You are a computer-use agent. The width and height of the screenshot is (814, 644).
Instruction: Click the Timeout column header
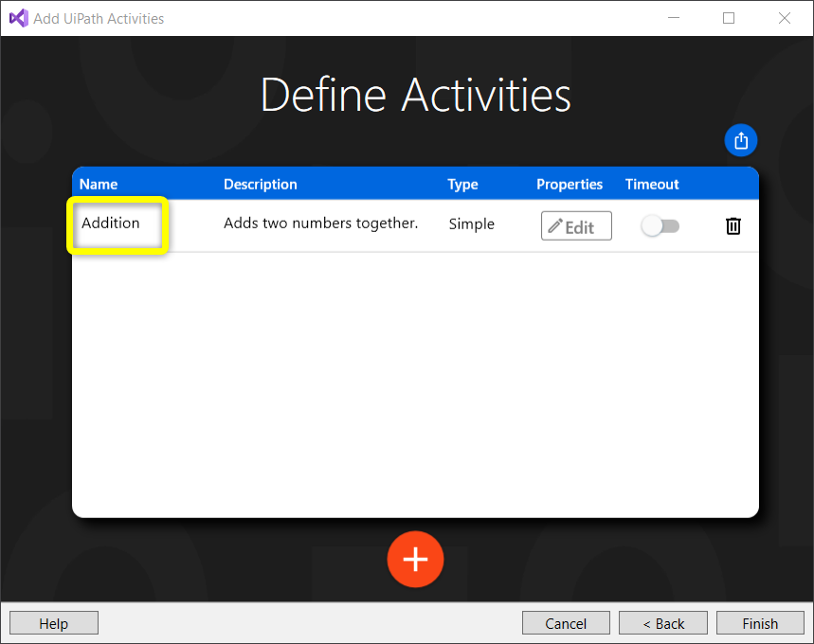(652, 184)
